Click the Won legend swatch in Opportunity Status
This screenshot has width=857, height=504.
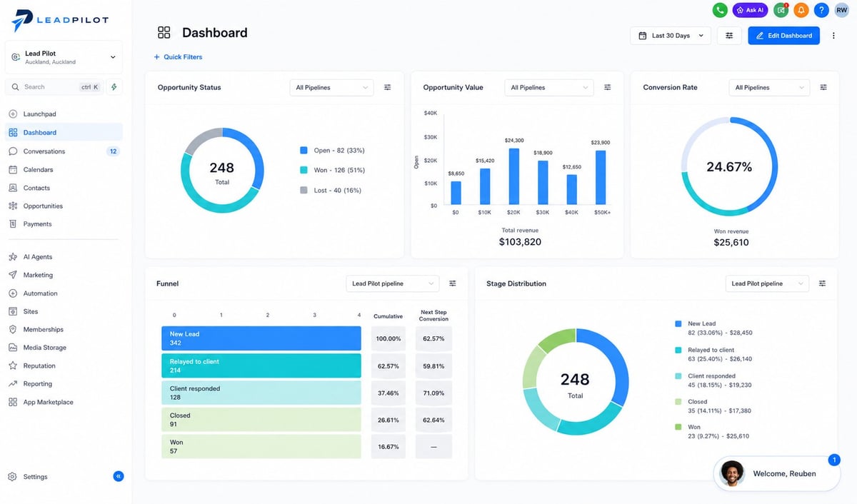click(304, 170)
